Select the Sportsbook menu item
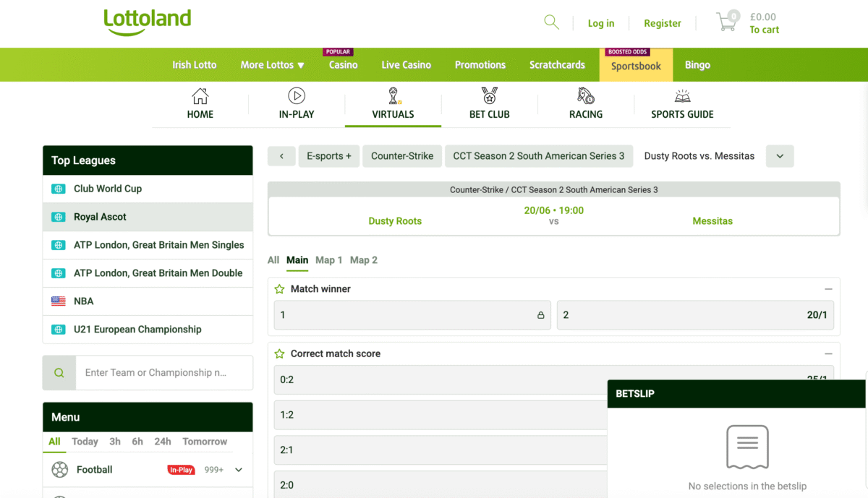Viewport: 868px width, 498px height. 636,66
